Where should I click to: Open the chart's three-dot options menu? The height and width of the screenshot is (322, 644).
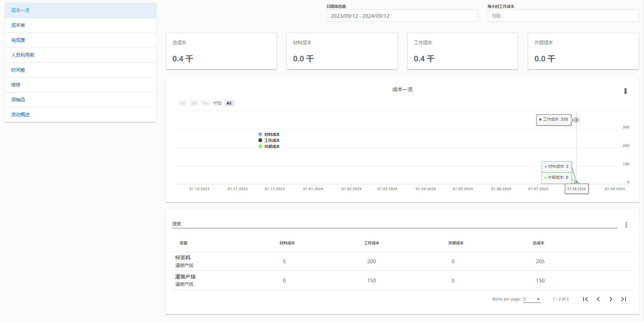click(625, 91)
